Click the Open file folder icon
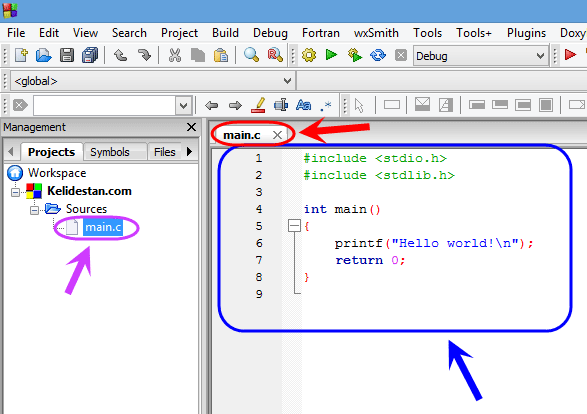The width and height of the screenshot is (587, 414). (44, 55)
